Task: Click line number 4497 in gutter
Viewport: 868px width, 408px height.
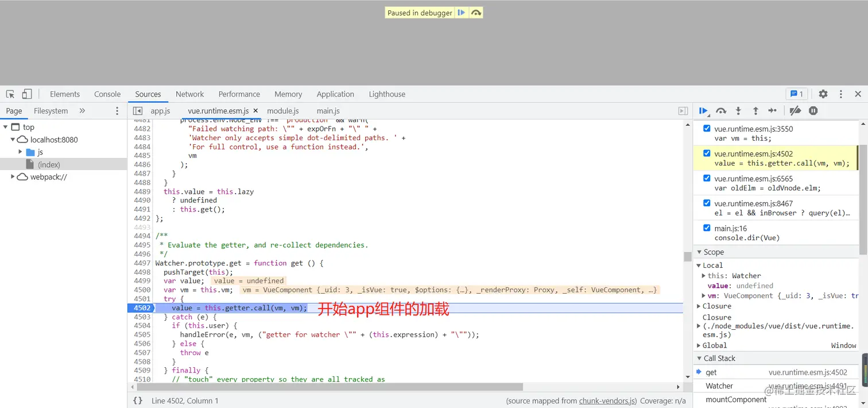Action: pyautogui.click(x=142, y=263)
